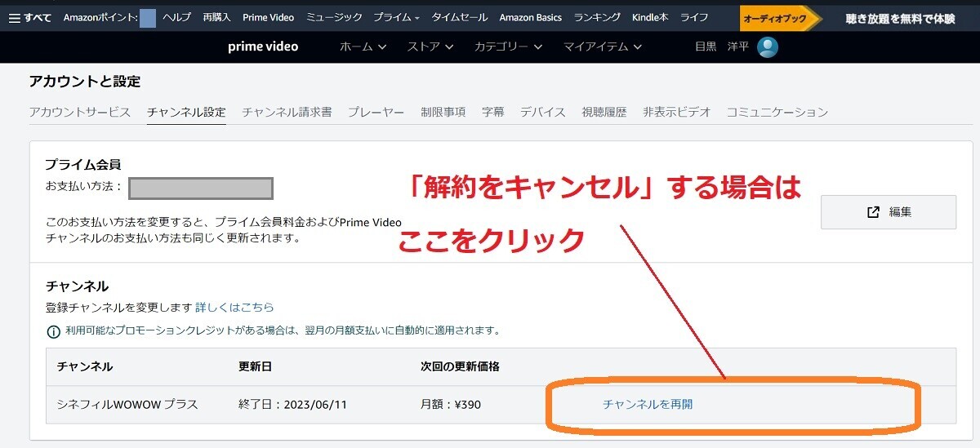The height and width of the screenshot is (448, 980).
Task: Open the デバイス tab
Action: tap(543, 113)
